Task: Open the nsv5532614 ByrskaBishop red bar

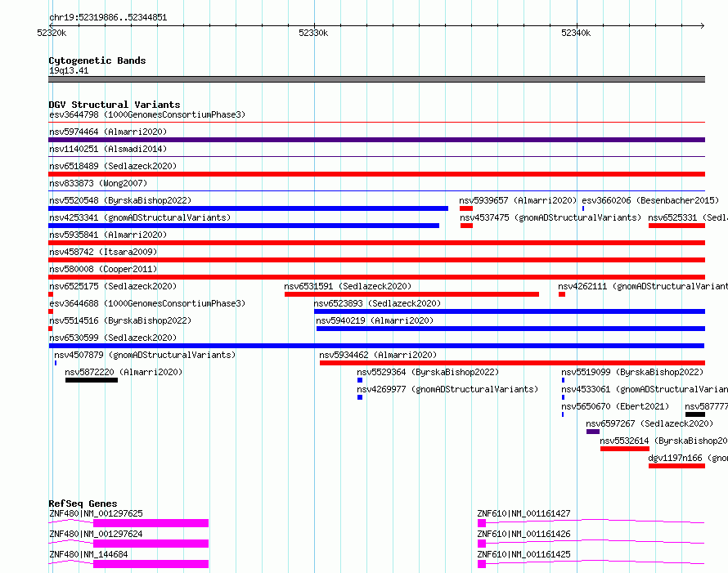Action: point(625,449)
